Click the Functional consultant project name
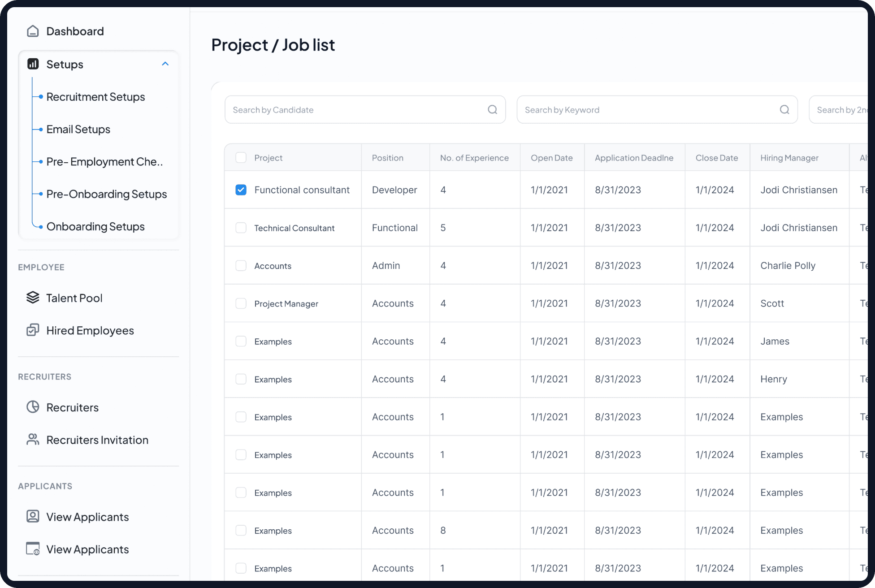The image size is (875, 588). tap(302, 190)
